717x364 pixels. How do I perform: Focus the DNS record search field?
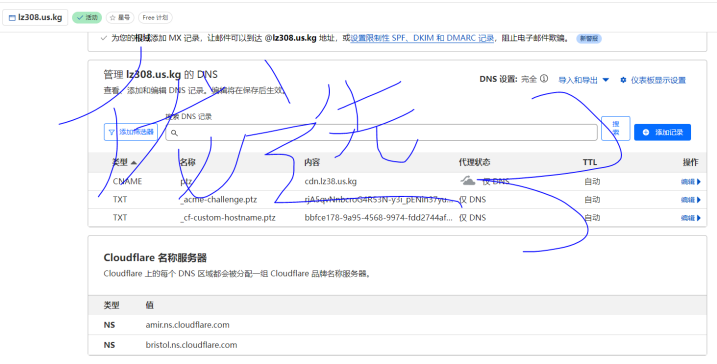pyautogui.click(x=381, y=133)
